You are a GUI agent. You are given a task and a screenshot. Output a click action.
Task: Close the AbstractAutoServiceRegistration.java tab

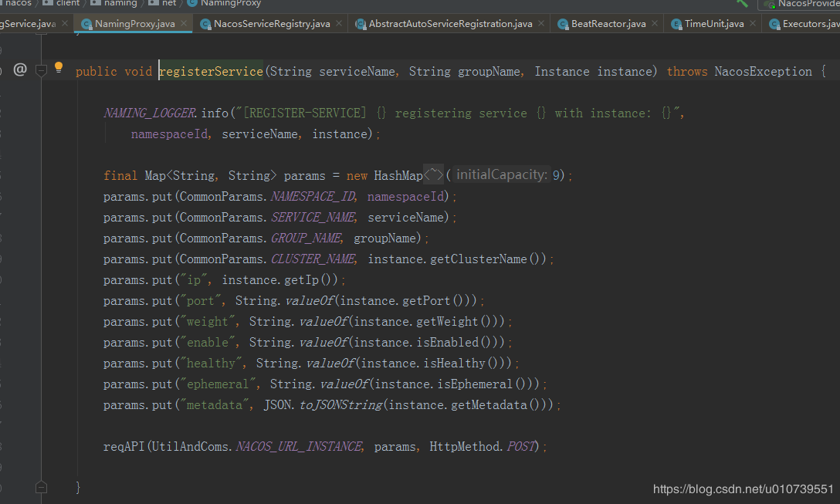(542, 24)
